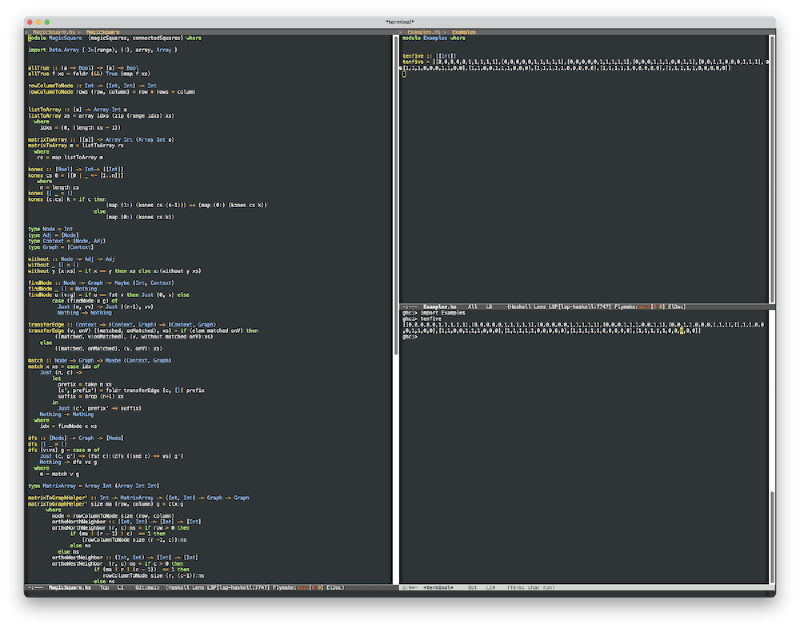Place cursor on 'module MagicSquare' line

[114, 38]
